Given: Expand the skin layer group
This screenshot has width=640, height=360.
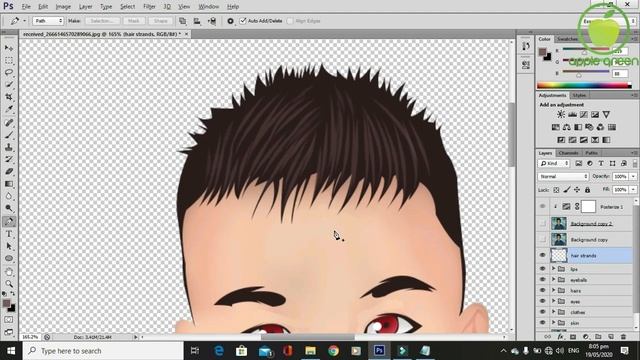Looking at the screenshot, I should [554, 322].
